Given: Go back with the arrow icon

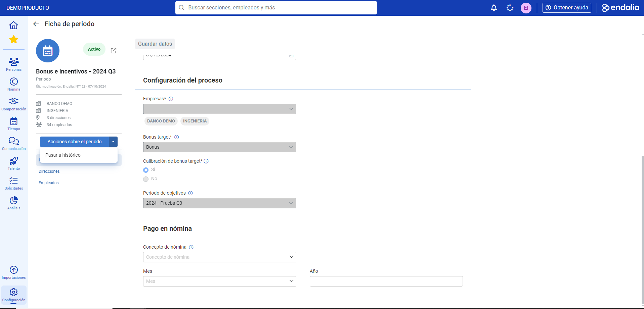Looking at the screenshot, I should pyautogui.click(x=36, y=24).
